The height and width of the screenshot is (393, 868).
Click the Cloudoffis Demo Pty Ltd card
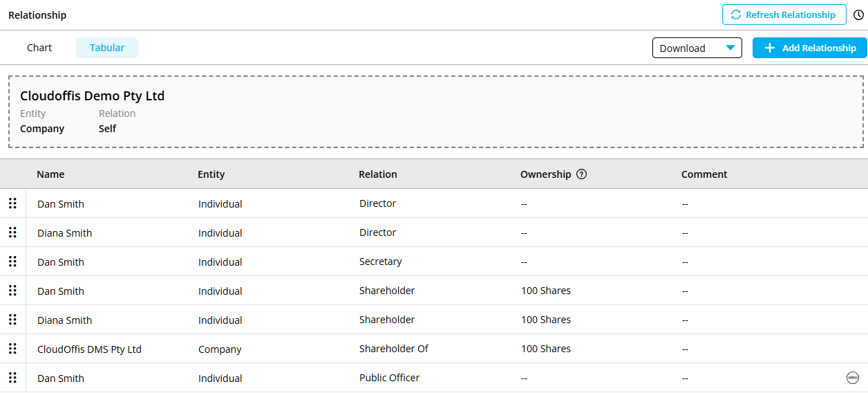point(435,111)
